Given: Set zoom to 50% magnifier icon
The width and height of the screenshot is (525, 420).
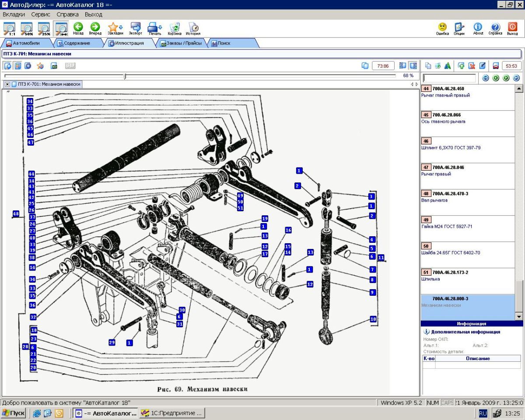Looking at the screenshot, I should point(27,28).
